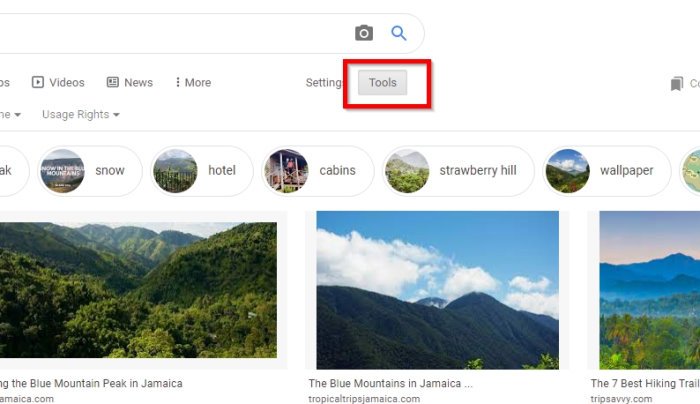
Task: Open the More menu
Action: tap(193, 83)
